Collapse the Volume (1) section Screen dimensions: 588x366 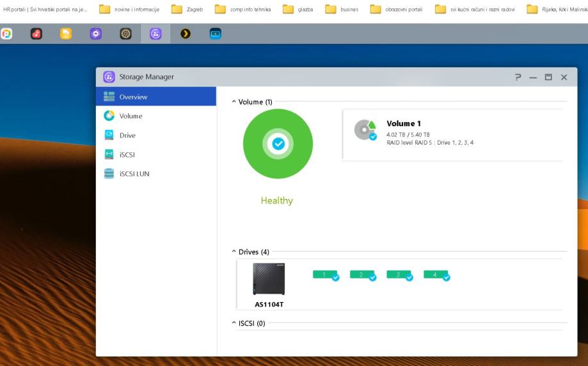(x=234, y=102)
